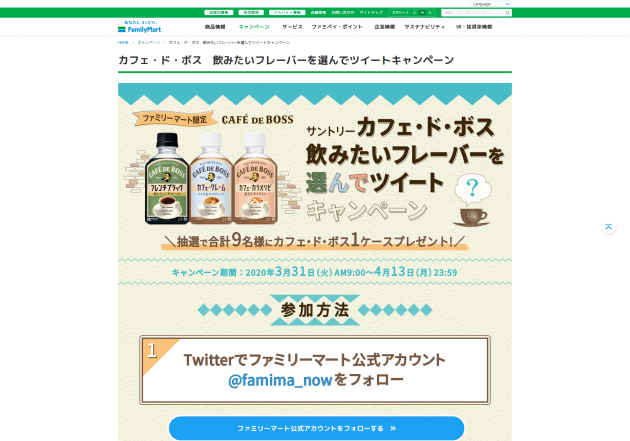Click the FamilyMart logo
Screen dimensions: 630x441
coord(139,27)
